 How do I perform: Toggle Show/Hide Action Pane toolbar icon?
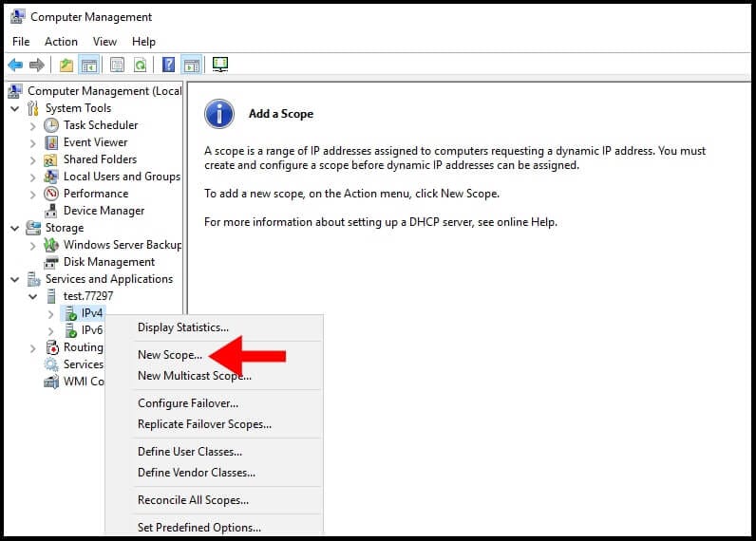point(192,65)
